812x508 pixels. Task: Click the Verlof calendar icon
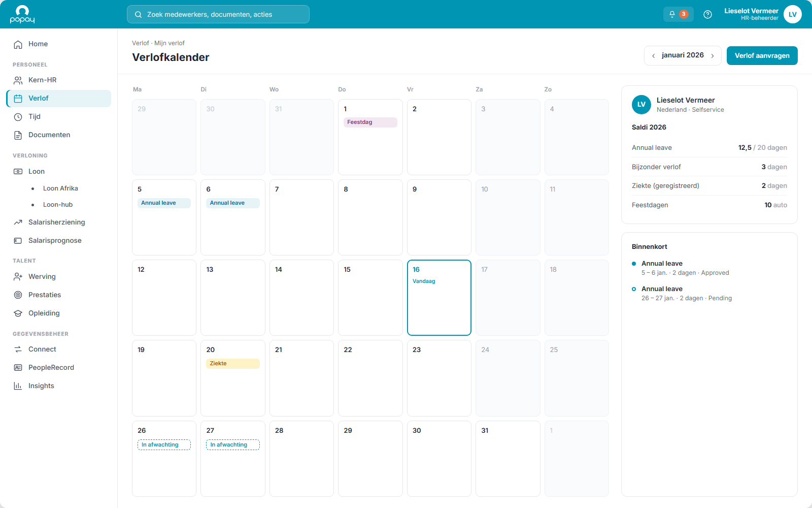pyautogui.click(x=18, y=99)
